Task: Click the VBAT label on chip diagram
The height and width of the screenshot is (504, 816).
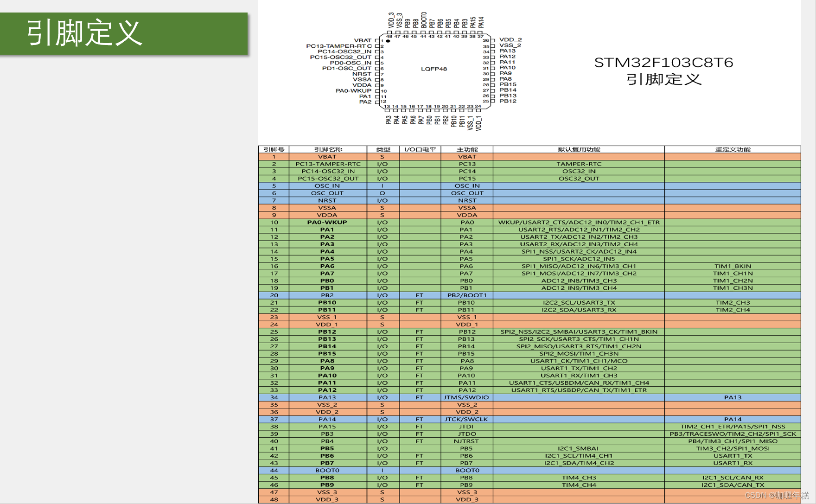Action: pyautogui.click(x=363, y=40)
